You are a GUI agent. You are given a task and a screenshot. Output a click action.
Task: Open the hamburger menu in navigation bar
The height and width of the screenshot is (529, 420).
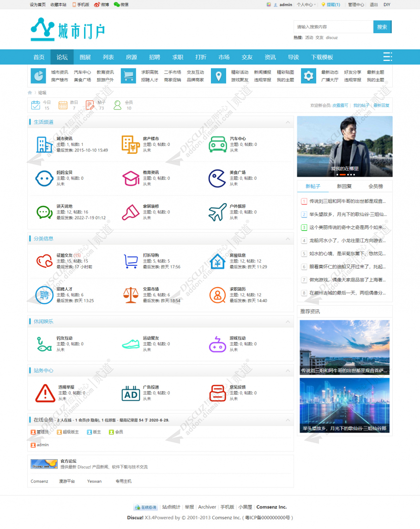coord(388,57)
